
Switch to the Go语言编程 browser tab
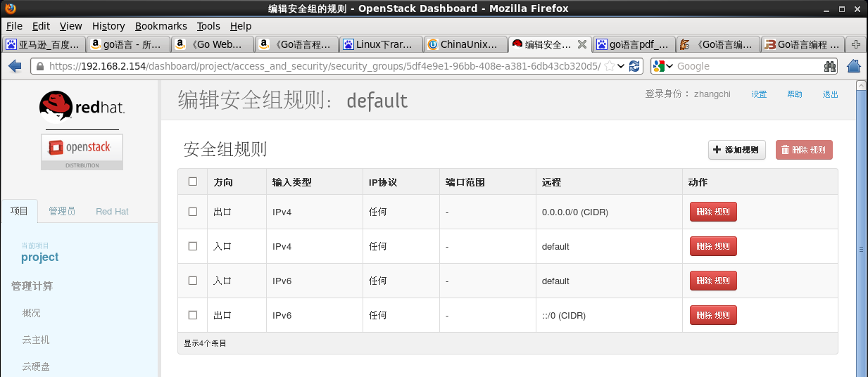[803, 44]
